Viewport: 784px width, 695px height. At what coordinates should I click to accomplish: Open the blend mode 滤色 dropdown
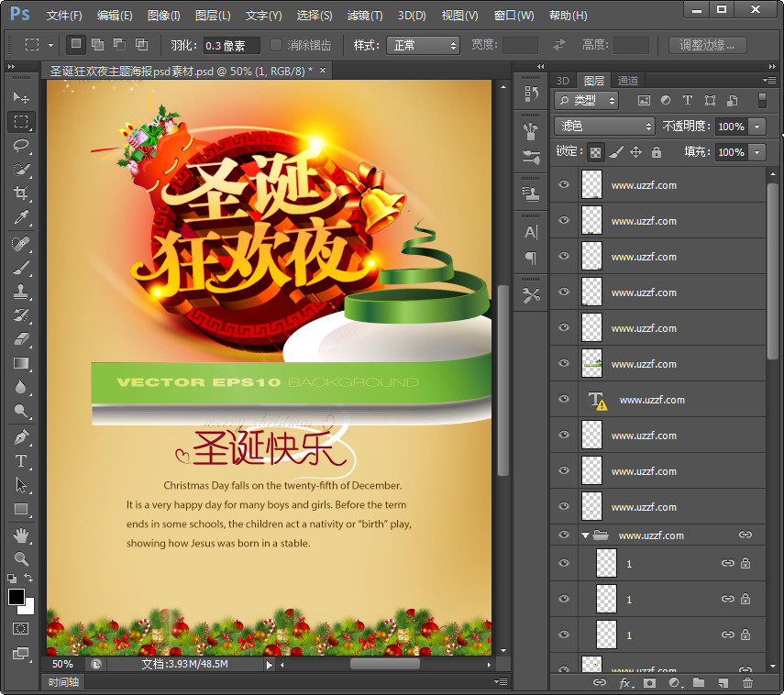604,126
